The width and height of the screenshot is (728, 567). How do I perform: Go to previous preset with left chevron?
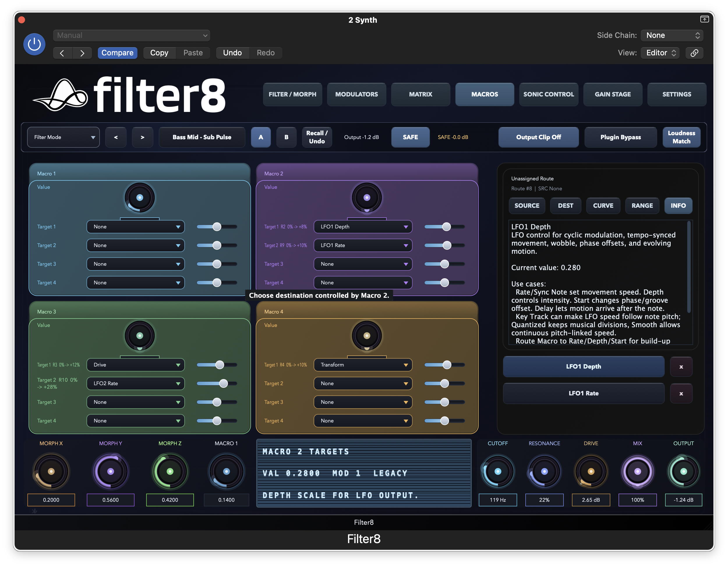(62, 53)
